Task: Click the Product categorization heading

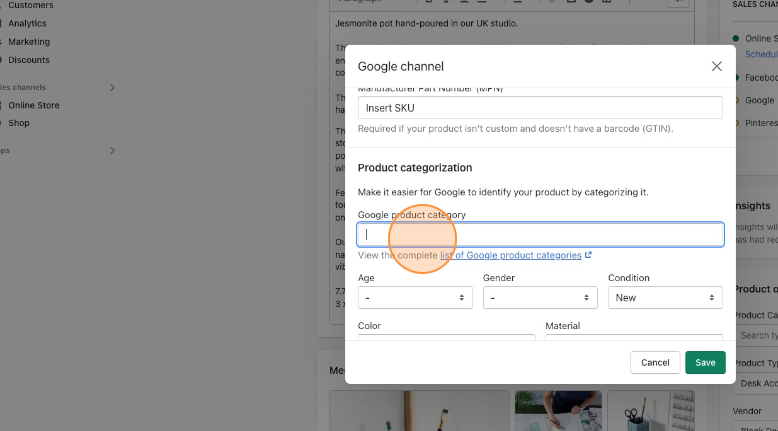Action: tap(415, 168)
